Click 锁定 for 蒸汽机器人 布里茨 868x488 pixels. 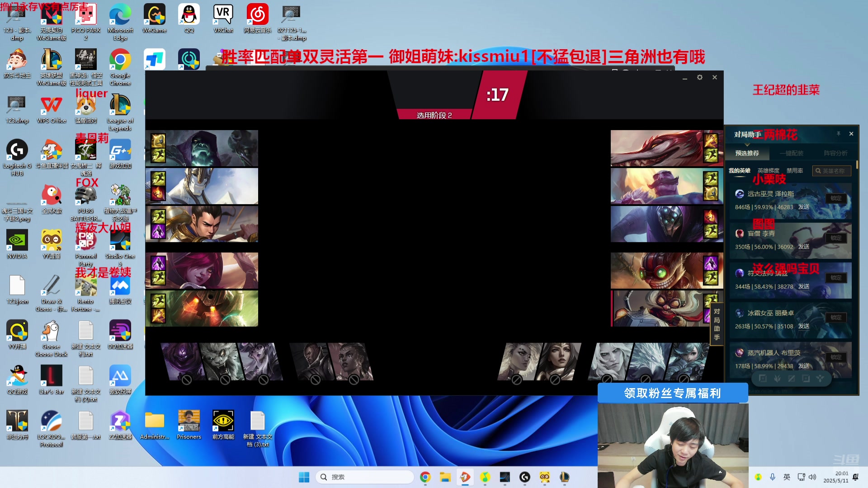[836, 357]
